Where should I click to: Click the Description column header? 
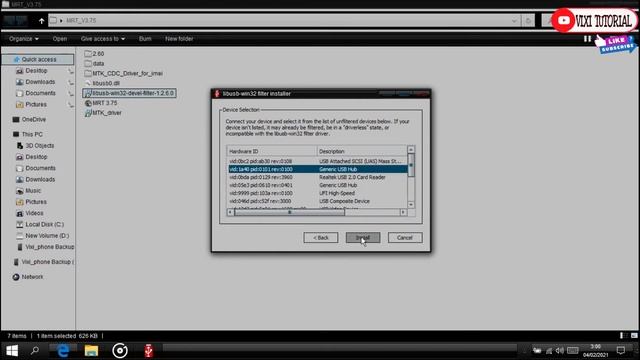[362, 151]
